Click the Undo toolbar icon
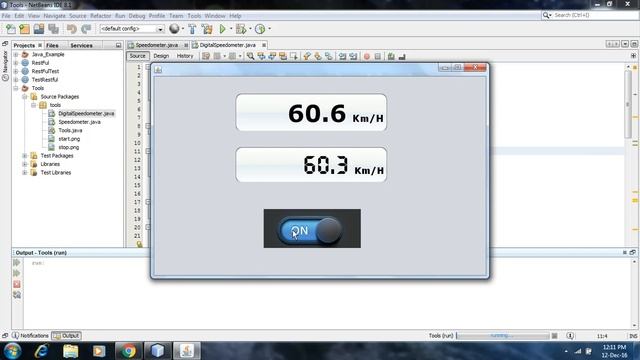640x360 pixels. [x=72, y=29]
